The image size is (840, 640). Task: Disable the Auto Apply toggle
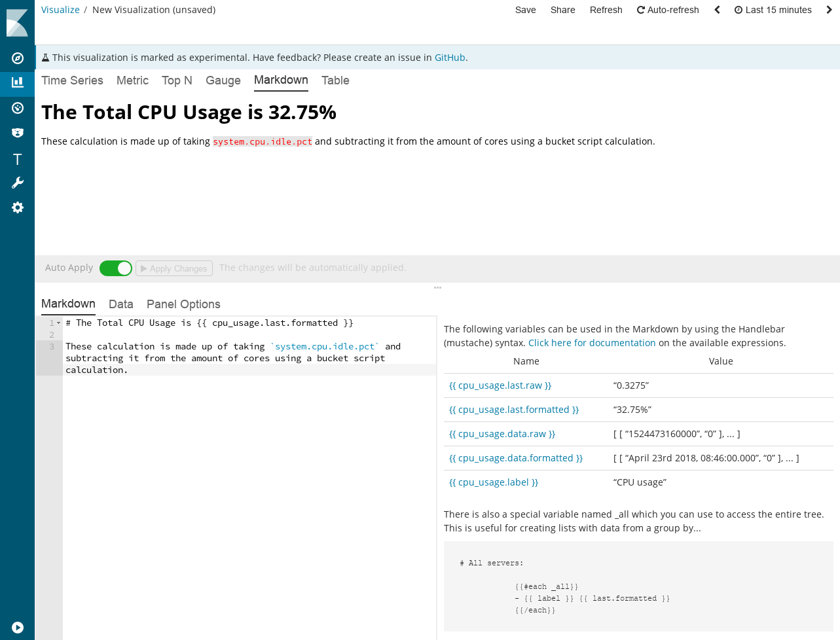coord(116,268)
